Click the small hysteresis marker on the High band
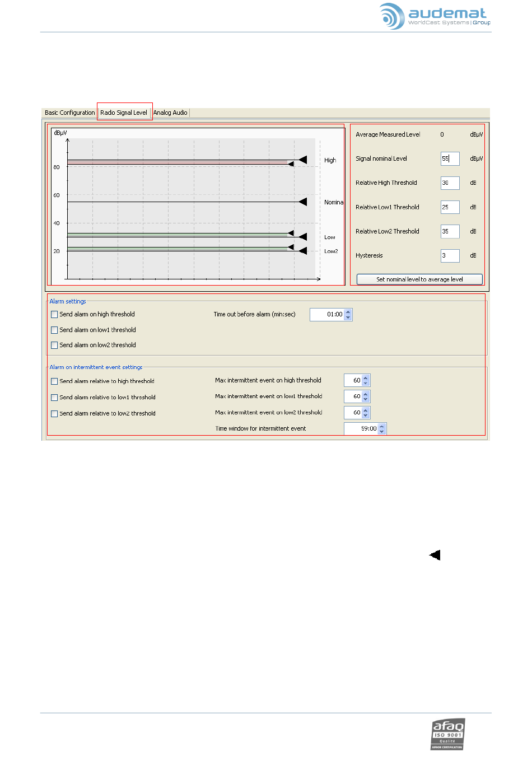 291,164
